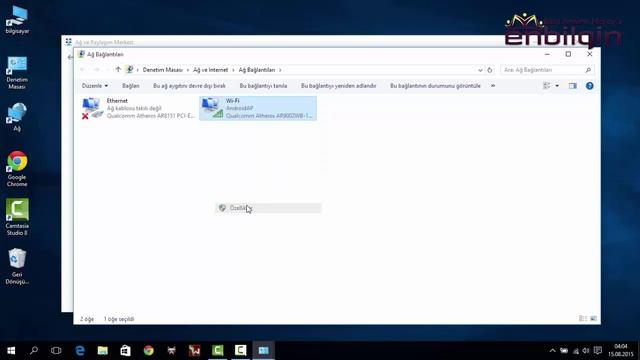This screenshot has width=640, height=360.
Task: Click the up arrow navigation button
Action: click(x=118, y=70)
